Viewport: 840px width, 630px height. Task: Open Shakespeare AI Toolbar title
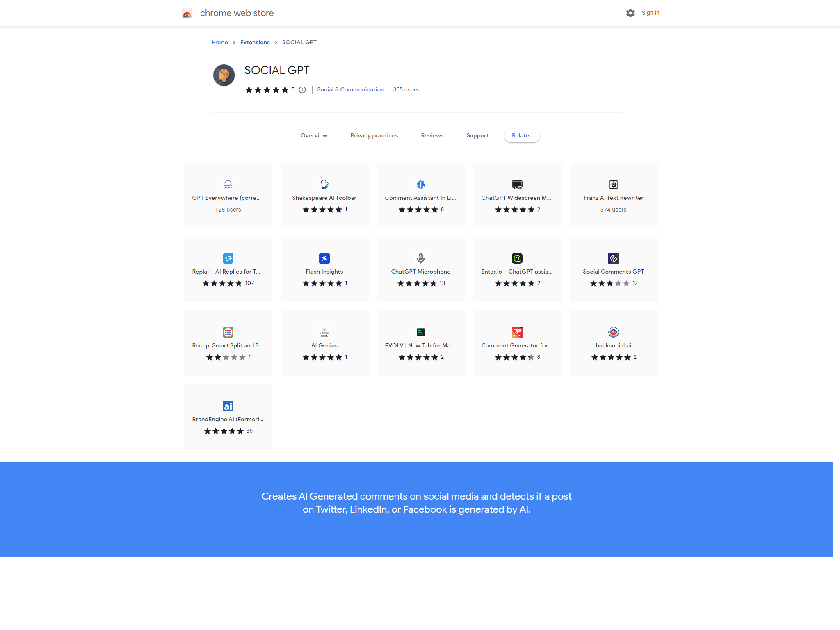point(324,198)
